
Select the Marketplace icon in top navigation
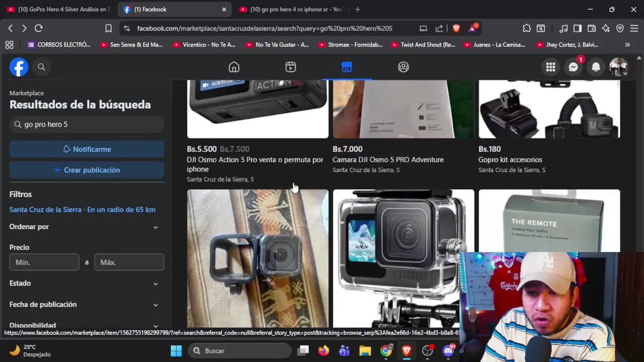coord(347,67)
